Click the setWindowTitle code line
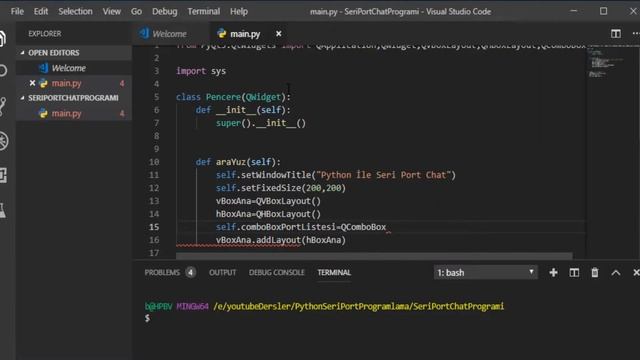This screenshot has width=640, height=360. 336,175
